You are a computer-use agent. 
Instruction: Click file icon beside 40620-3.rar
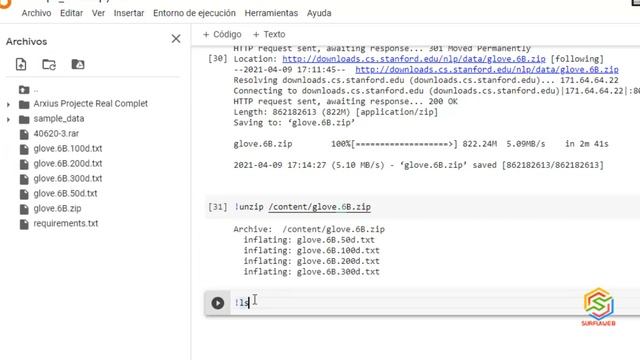click(x=24, y=134)
